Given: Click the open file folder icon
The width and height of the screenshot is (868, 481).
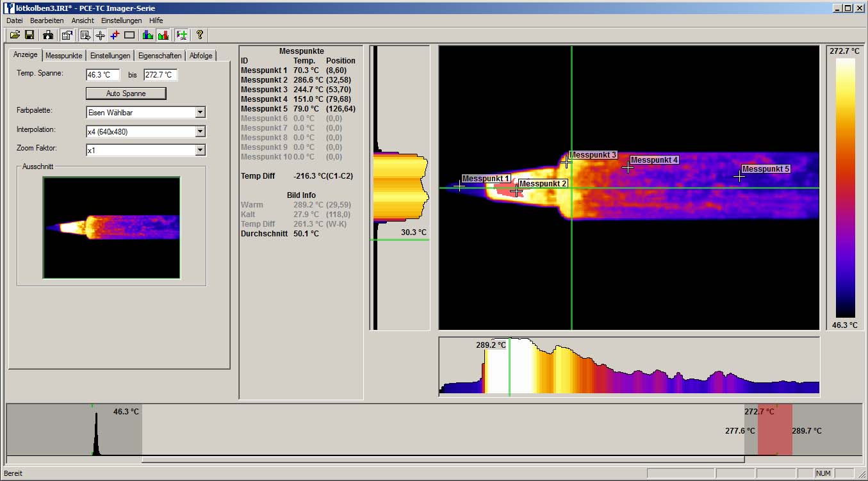Looking at the screenshot, I should (x=15, y=35).
